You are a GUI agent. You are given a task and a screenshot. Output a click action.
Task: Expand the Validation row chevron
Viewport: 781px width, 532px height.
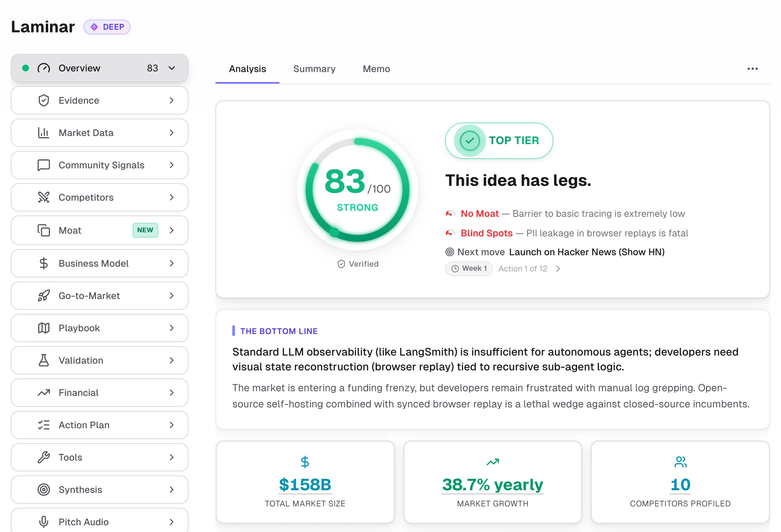[x=172, y=360]
